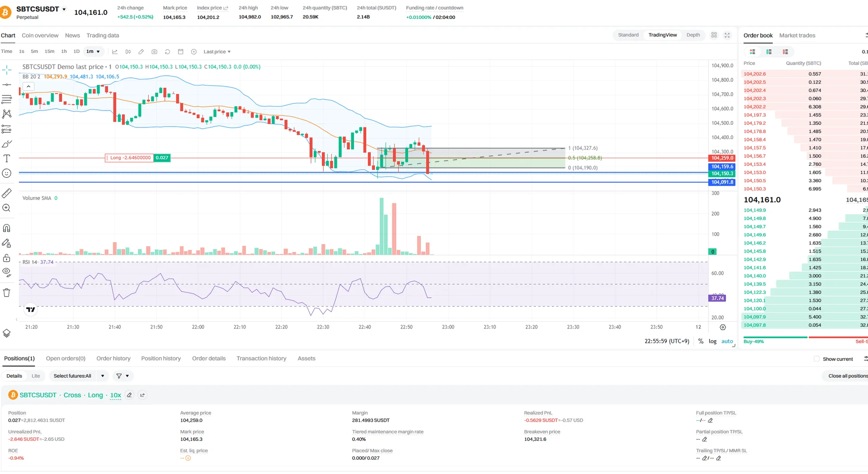Select the brush drawing tool
The width and height of the screenshot is (868, 474).
7,144
